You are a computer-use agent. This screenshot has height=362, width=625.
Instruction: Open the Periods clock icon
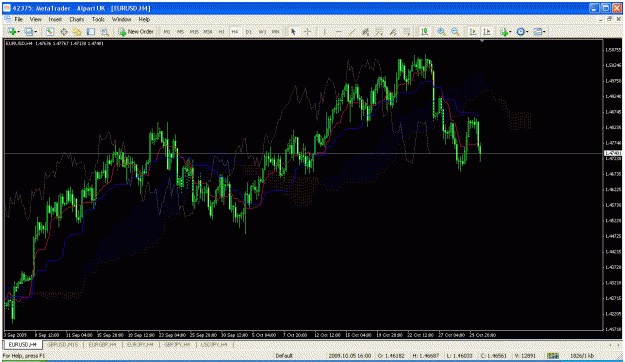point(520,31)
